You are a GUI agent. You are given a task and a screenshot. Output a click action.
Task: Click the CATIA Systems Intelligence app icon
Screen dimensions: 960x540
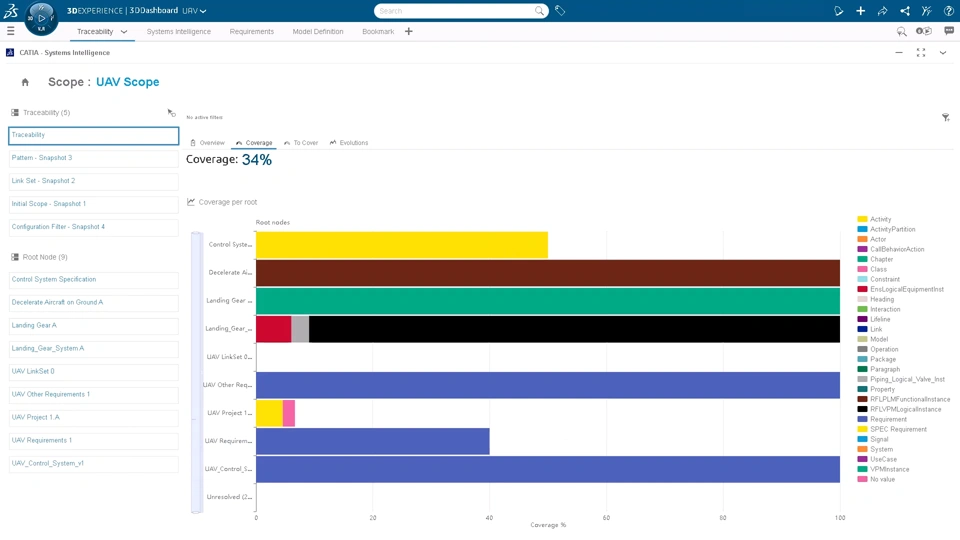point(10,53)
